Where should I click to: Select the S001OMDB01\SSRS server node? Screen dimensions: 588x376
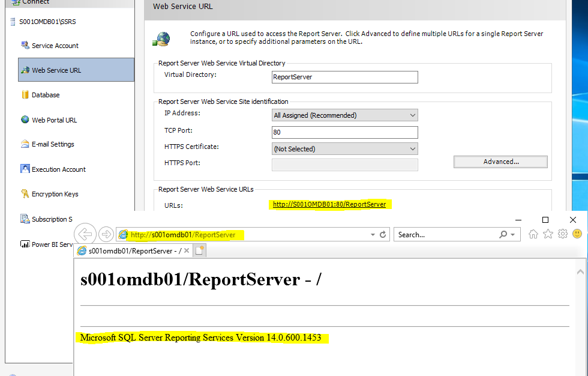pyautogui.click(x=47, y=22)
